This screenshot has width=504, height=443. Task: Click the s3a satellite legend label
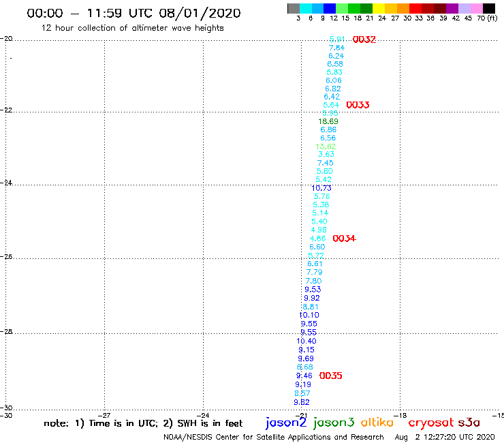[x=469, y=423]
